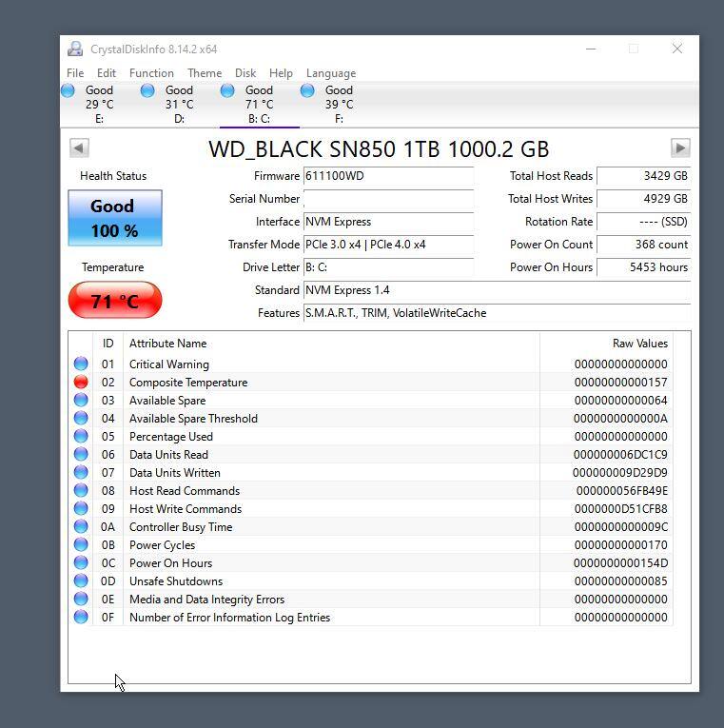Open the Function menu
Viewport: 724px width, 728px height.
click(x=151, y=73)
